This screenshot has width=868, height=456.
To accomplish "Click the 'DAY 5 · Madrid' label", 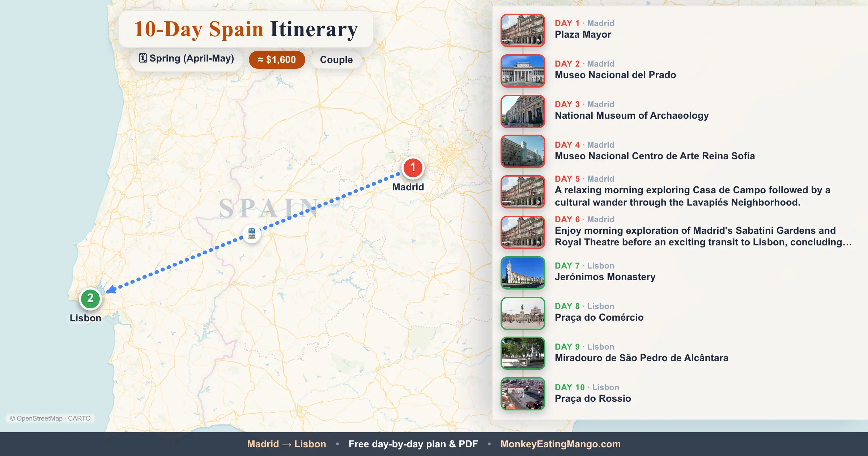I will pos(584,179).
